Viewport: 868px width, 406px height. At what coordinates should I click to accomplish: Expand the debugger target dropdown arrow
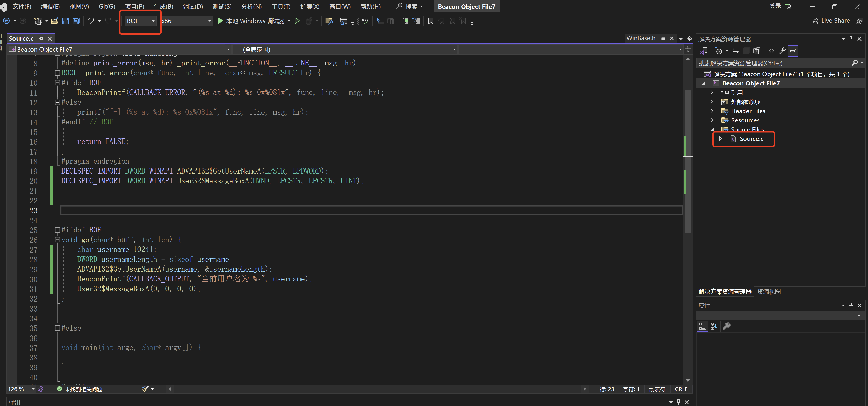pyautogui.click(x=289, y=21)
